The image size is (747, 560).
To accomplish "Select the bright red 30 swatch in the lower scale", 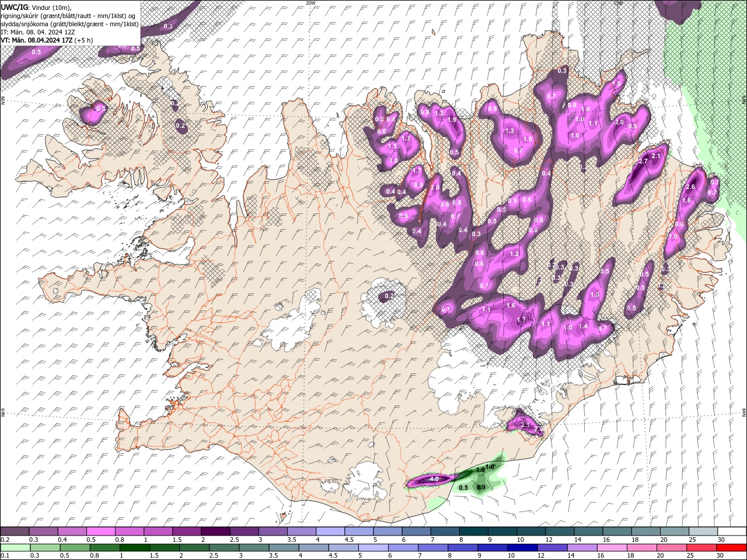I will (x=732, y=547).
